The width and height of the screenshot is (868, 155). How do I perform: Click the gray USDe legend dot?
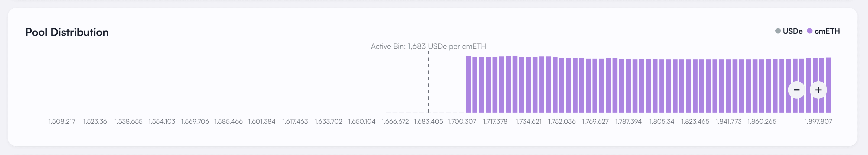[778, 31]
